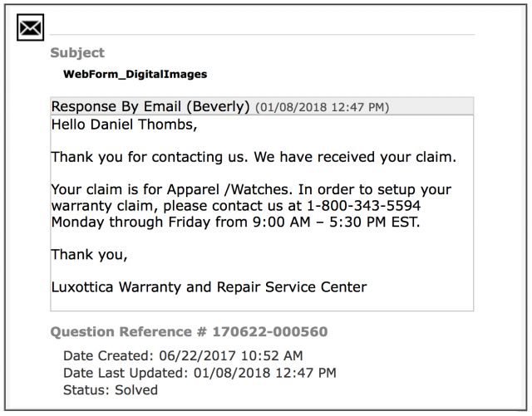Click the 'warranty claim, please contact us' text
Screen dimensions: 532x416
pyautogui.click(x=176, y=206)
